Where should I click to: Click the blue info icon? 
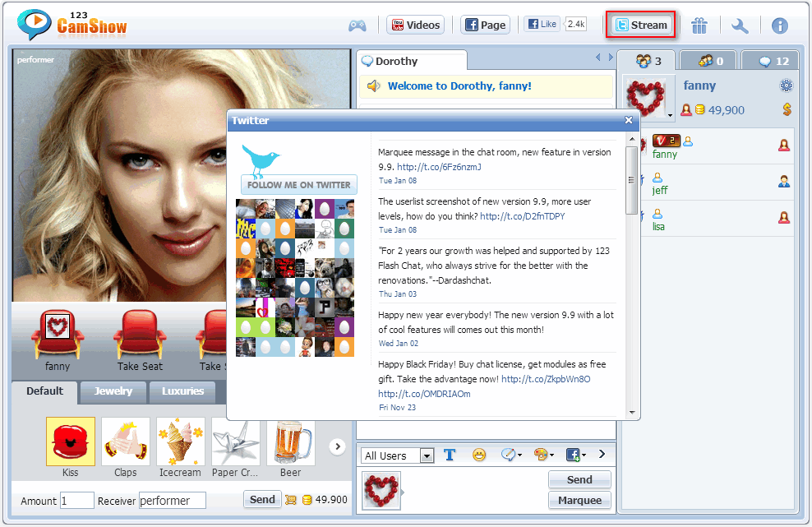tap(779, 25)
